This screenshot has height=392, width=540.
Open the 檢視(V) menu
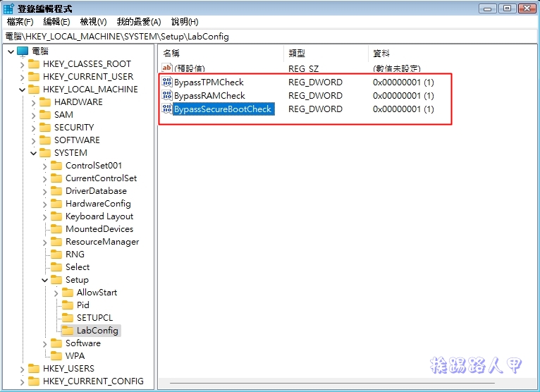pos(93,22)
